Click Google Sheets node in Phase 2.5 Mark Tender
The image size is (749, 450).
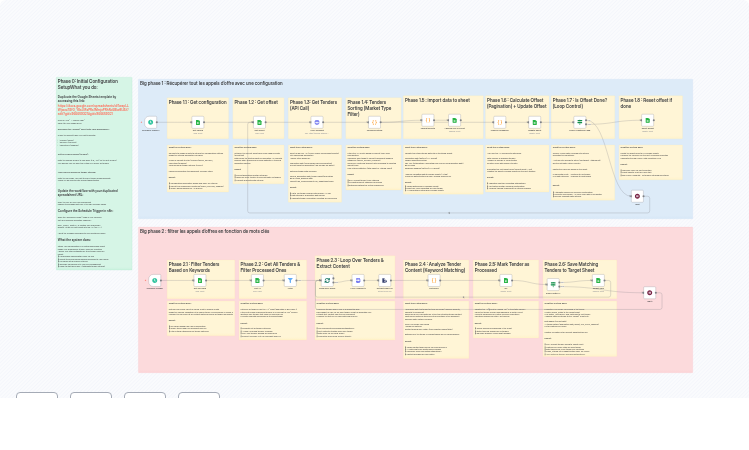[x=505, y=281]
